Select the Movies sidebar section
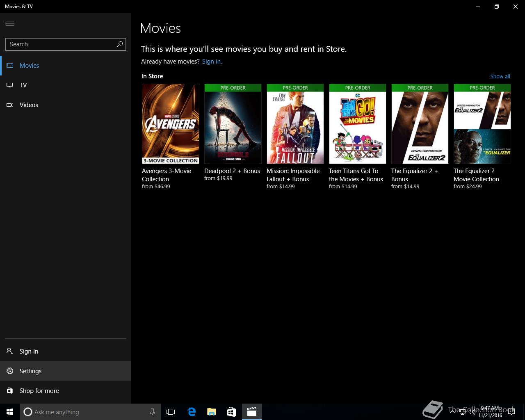This screenshot has width=525, height=420. click(x=66, y=66)
